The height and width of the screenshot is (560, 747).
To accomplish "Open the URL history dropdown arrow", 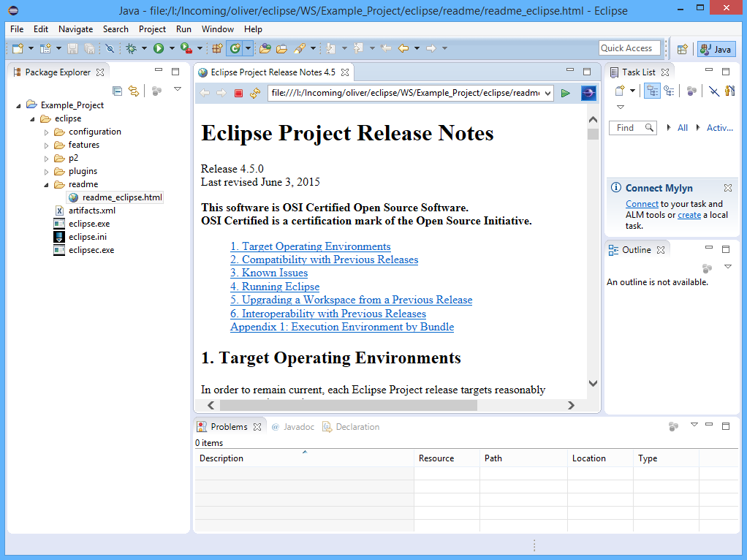I will 548,94.
